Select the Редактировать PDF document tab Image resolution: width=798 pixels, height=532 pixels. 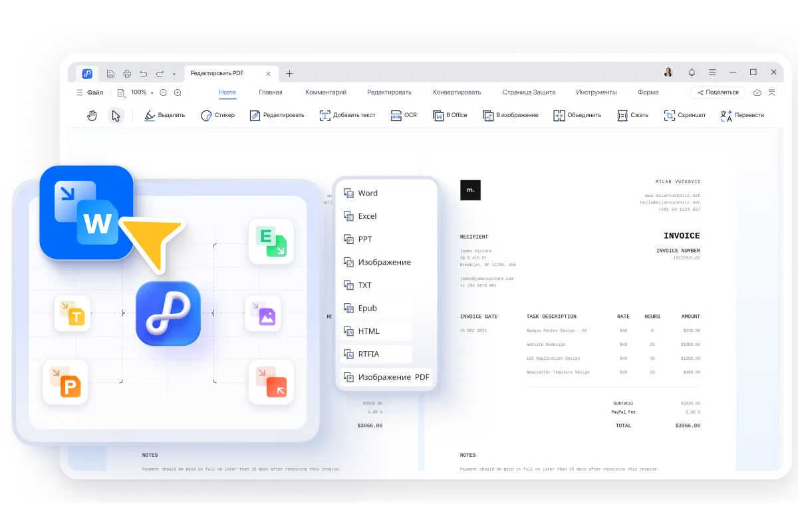(x=216, y=74)
